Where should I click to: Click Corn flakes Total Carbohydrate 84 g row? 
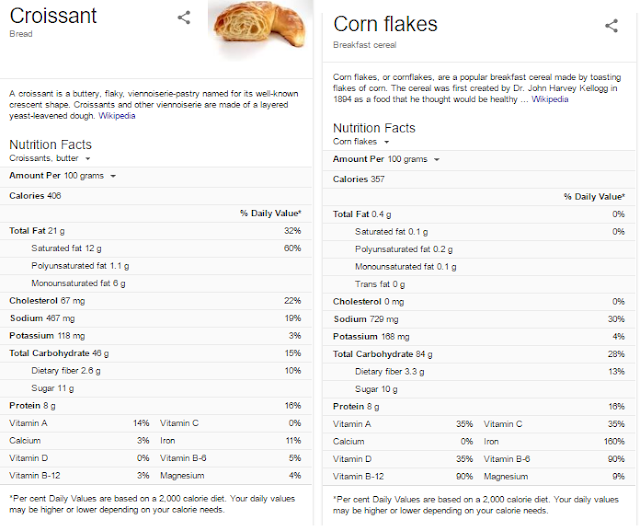479,354
